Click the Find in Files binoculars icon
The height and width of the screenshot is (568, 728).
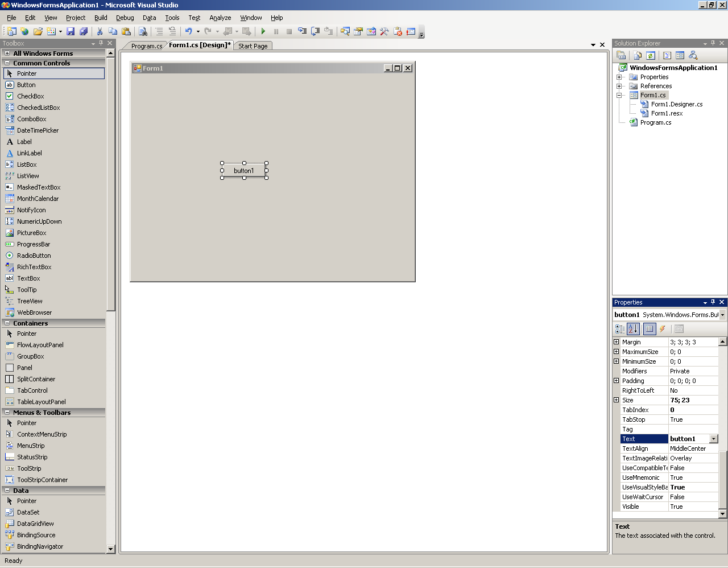point(143,31)
